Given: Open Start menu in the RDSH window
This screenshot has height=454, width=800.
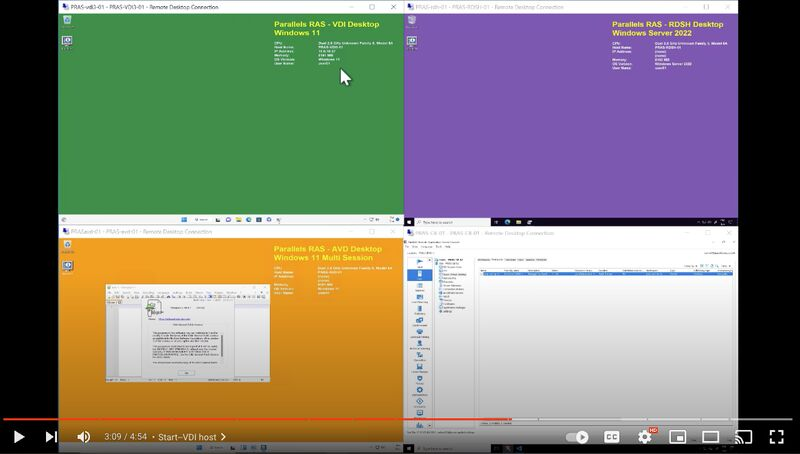Looking at the screenshot, I should [x=409, y=222].
